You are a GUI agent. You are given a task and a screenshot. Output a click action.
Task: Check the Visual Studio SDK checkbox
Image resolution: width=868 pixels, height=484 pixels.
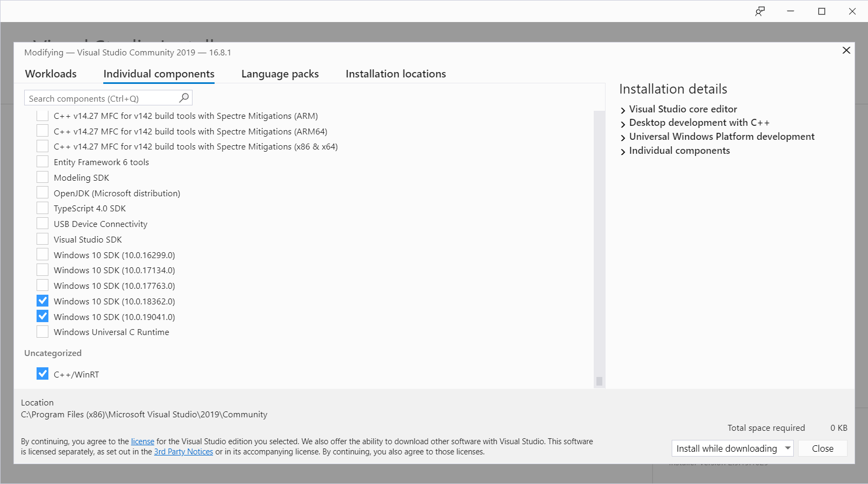42,239
